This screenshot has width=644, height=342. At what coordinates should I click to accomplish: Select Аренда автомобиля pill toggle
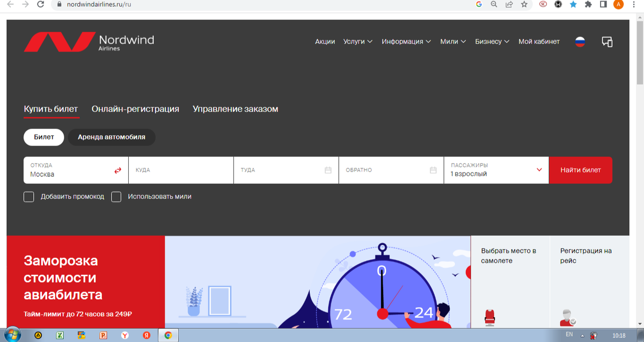(x=112, y=137)
